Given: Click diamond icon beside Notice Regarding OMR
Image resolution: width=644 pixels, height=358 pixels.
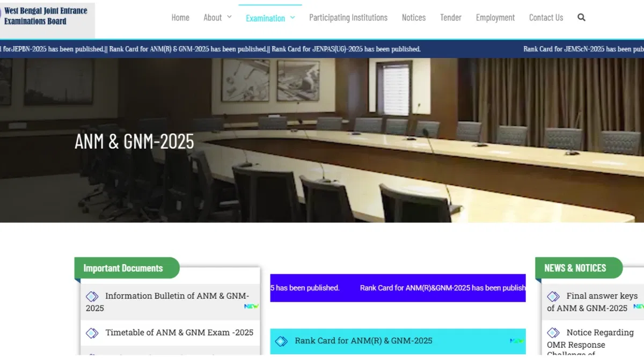Looking at the screenshot, I should [x=553, y=333].
